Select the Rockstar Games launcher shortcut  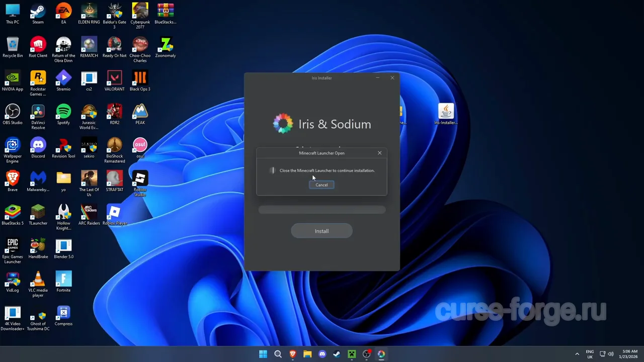[38, 83]
